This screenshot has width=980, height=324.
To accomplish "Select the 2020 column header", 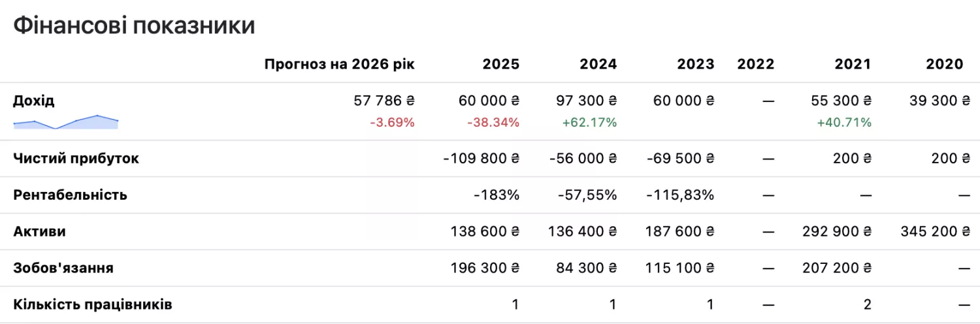I will coord(944,64).
